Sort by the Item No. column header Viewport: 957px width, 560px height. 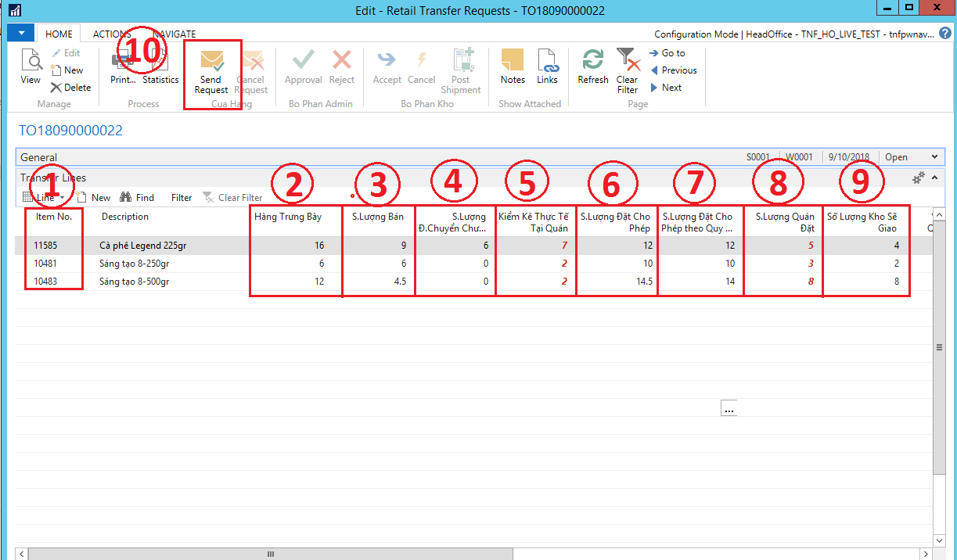pos(54,217)
